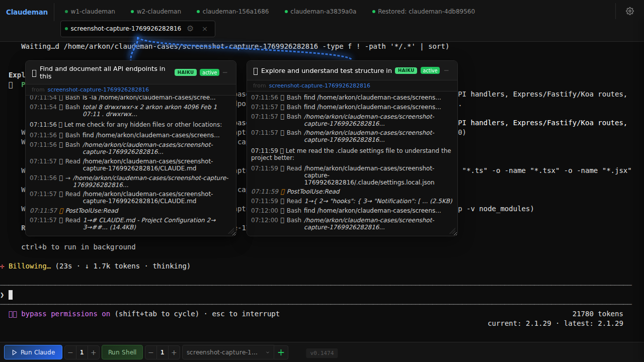Click the HAIKU badge in the test structure panel
644x362 pixels.
click(406, 70)
